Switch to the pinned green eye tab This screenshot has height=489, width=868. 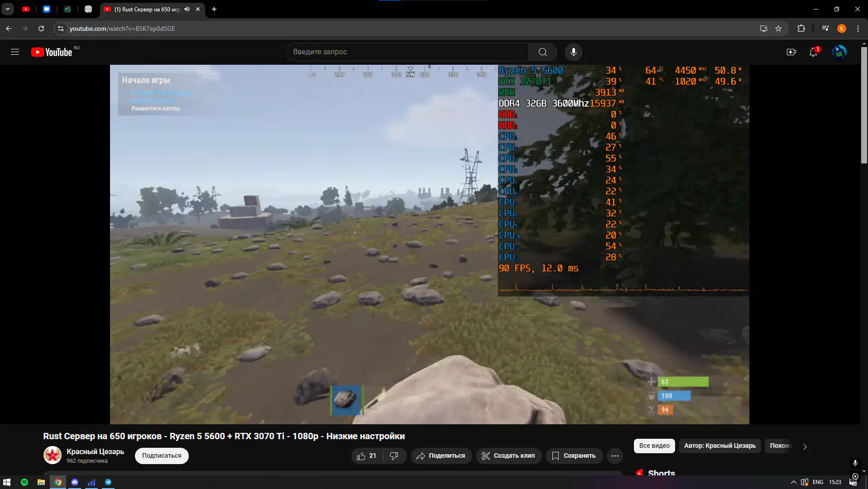point(67,9)
